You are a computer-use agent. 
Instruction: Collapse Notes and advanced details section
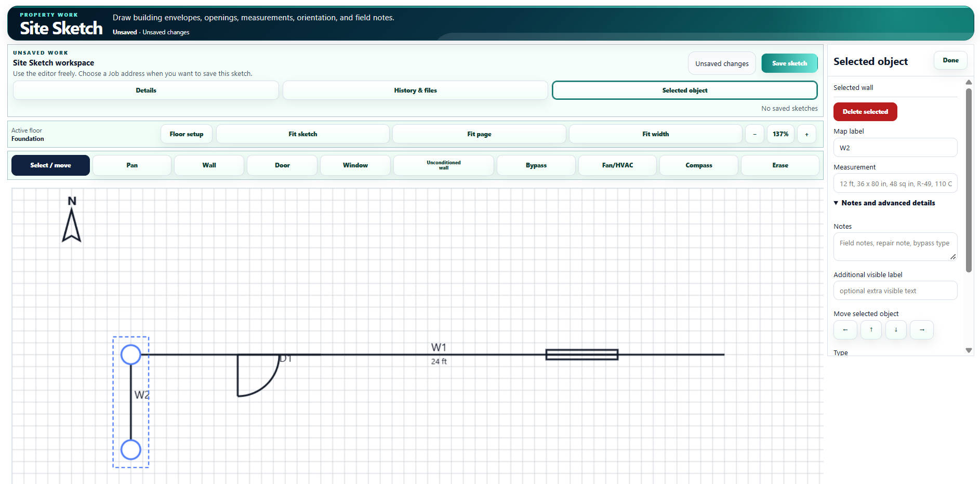(x=884, y=203)
